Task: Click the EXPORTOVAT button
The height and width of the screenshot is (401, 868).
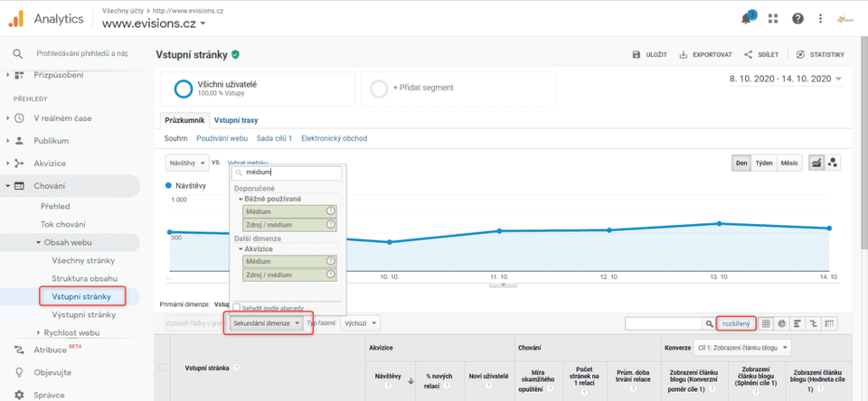Action: click(x=705, y=54)
